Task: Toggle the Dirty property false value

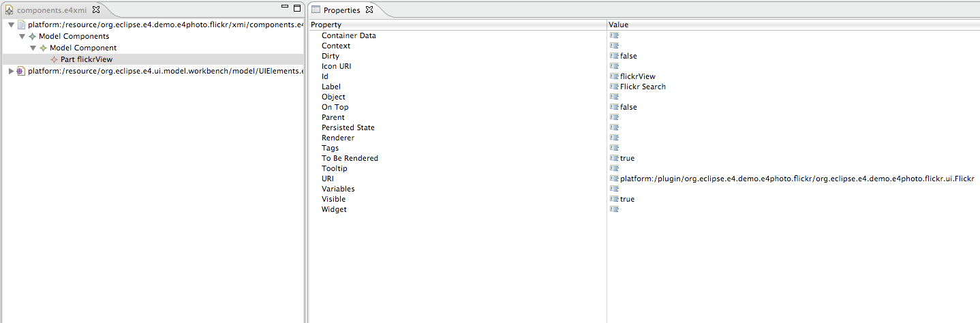Action: pyautogui.click(x=628, y=56)
